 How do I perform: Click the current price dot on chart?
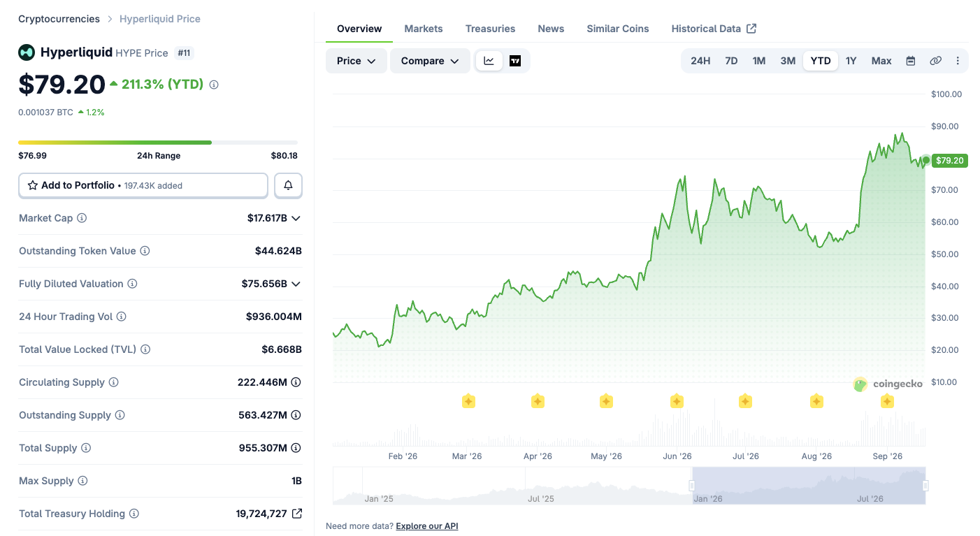(925, 161)
